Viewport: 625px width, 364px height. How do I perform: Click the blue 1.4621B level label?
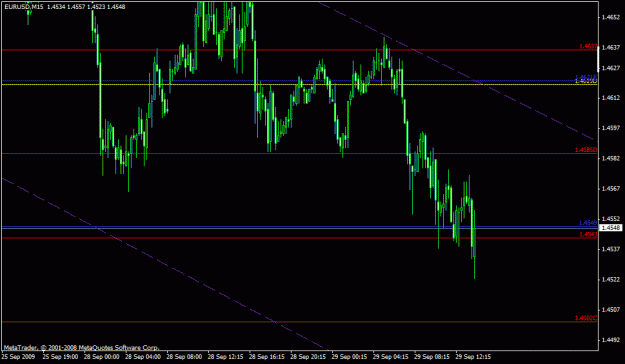coord(586,77)
